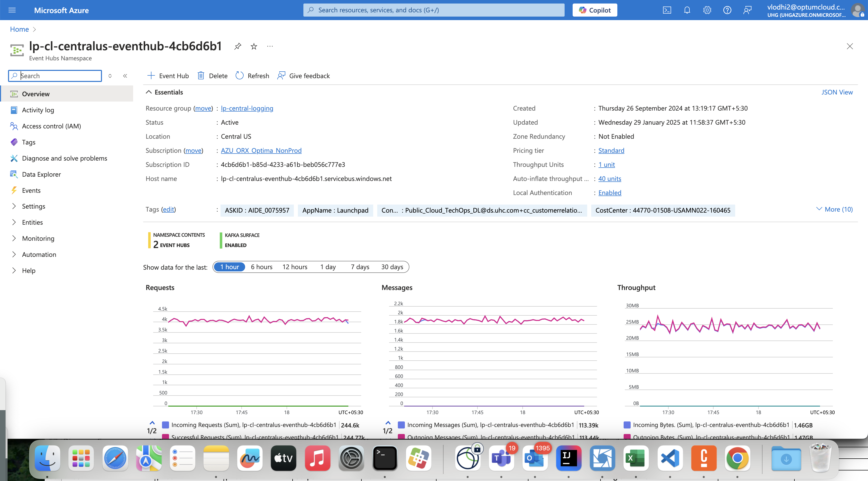Open the lp-central-logging resource group link
The height and width of the screenshot is (481, 868).
pos(247,109)
